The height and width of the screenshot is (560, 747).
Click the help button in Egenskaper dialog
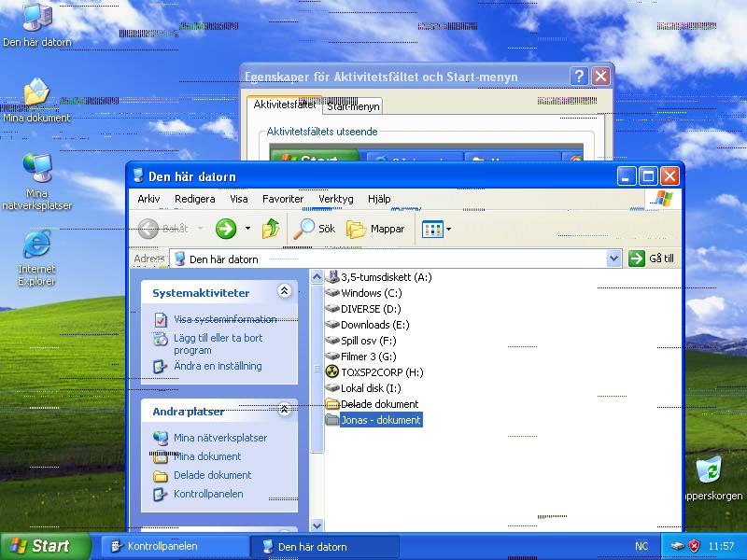579,77
